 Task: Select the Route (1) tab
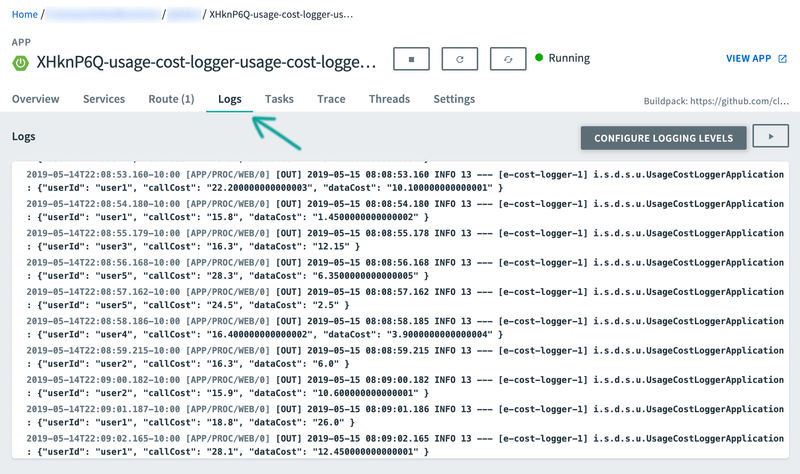pyautogui.click(x=171, y=99)
